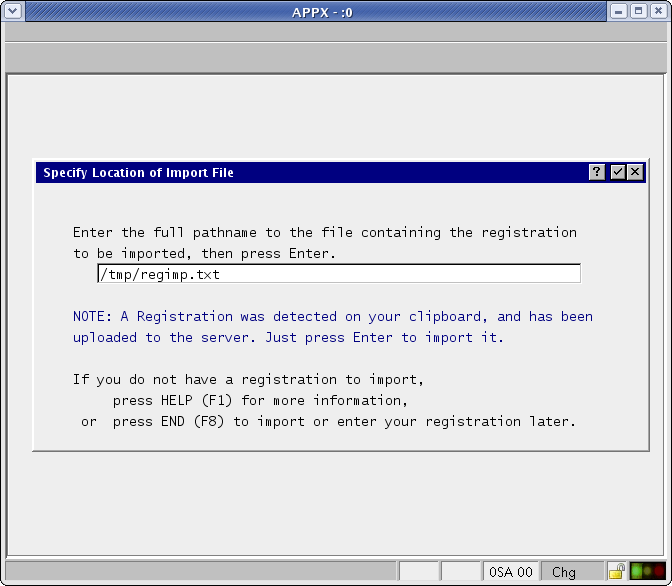The width and height of the screenshot is (672, 586).
Task: Click the padlock icon in status bar
Action: pos(617,572)
